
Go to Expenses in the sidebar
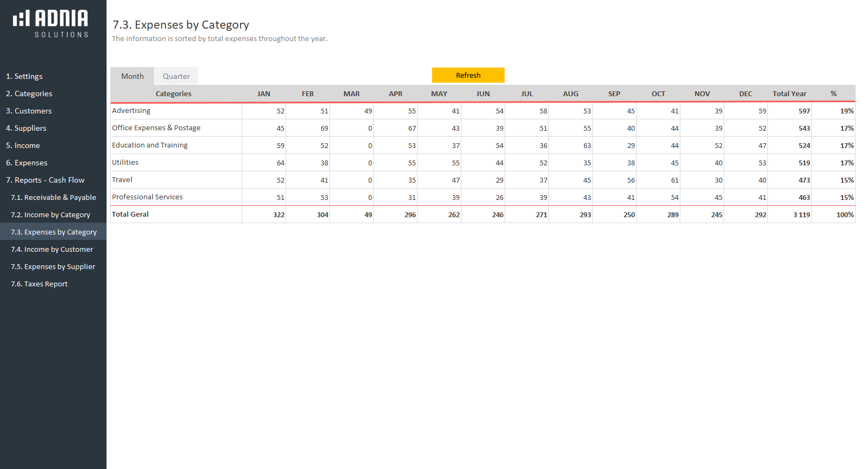tap(26, 163)
